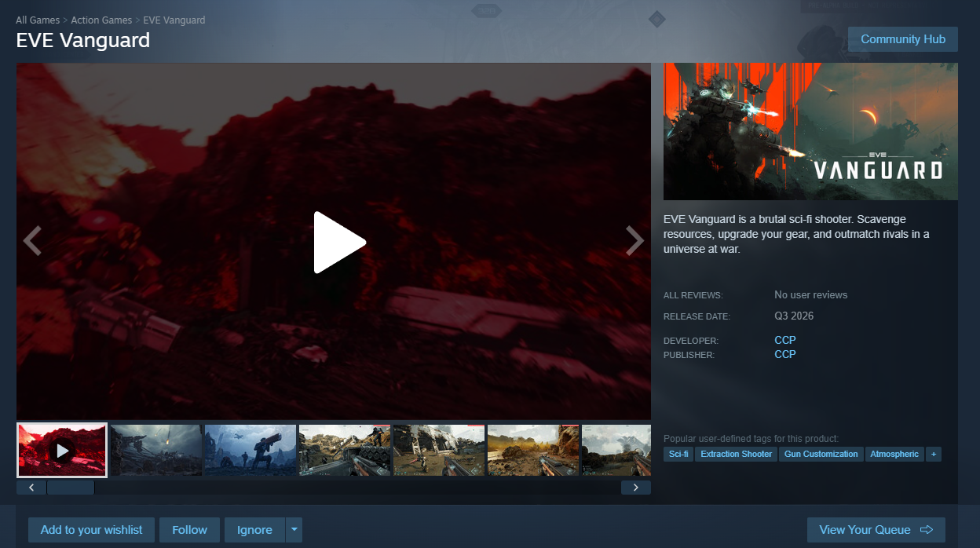Click the thumbnail strip left scroll arrow
Viewport: 980px width, 548px height.
pos(31,488)
